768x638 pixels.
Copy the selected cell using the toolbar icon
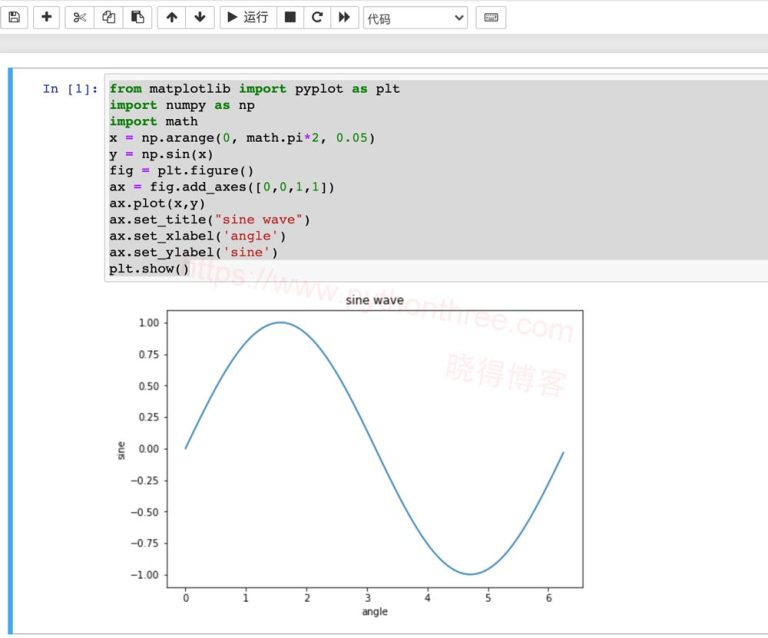109,17
